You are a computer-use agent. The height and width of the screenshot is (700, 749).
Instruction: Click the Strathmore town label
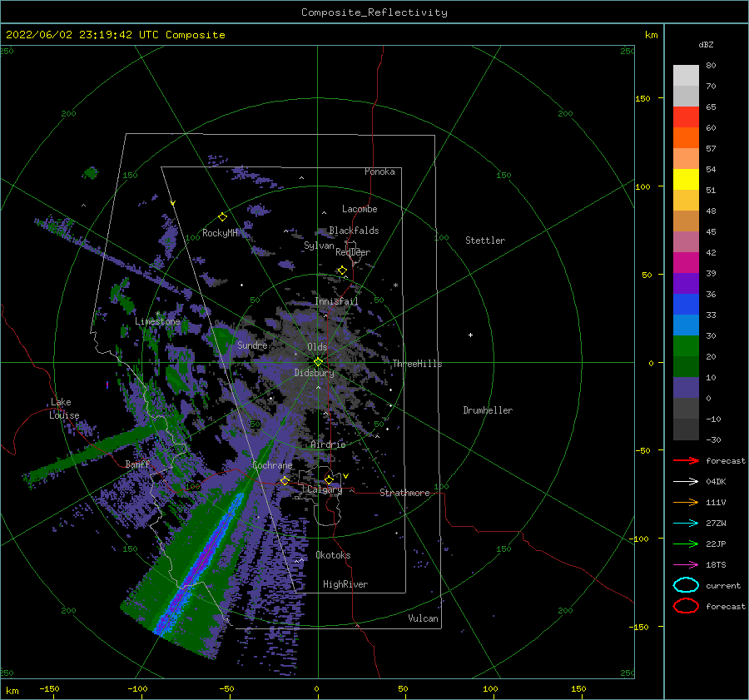tap(404, 493)
